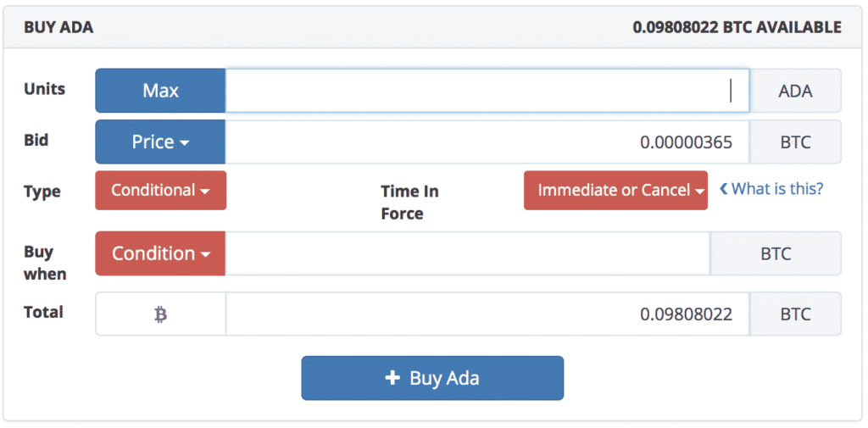Image resolution: width=868 pixels, height=428 pixels.
Task: Click the Max units button
Action: pyautogui.click(x=160, y=91)
